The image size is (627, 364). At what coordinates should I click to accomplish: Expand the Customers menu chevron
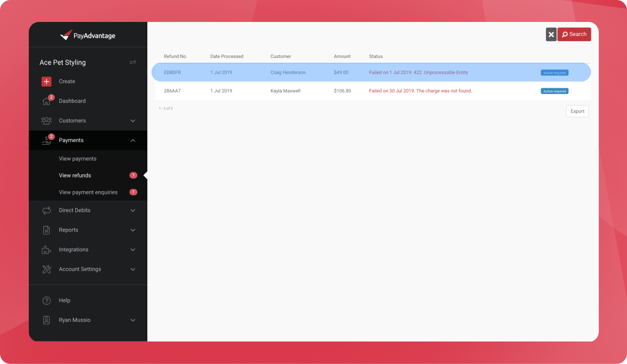click(133, 121)
